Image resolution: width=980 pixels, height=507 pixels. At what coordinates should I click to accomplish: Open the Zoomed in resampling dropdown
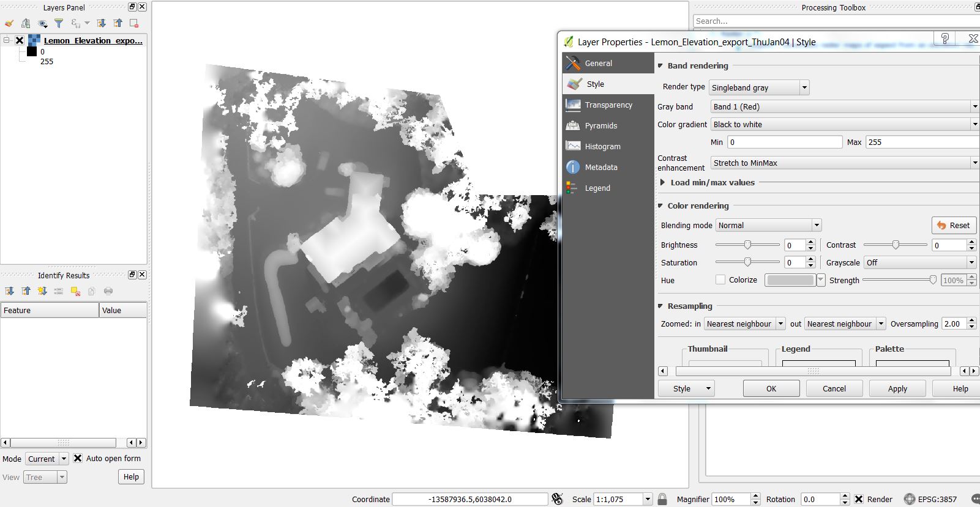click(x=744, y=324)
